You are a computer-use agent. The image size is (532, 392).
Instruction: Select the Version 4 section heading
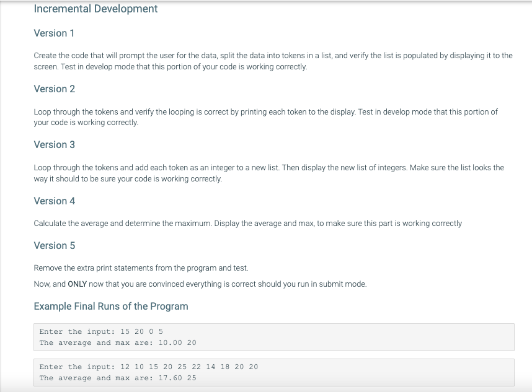[55, 201]
